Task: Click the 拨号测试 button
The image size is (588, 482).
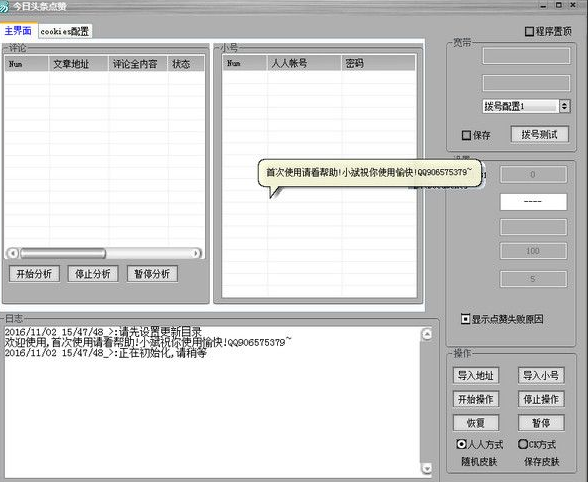Action: [x=539, y=134]
